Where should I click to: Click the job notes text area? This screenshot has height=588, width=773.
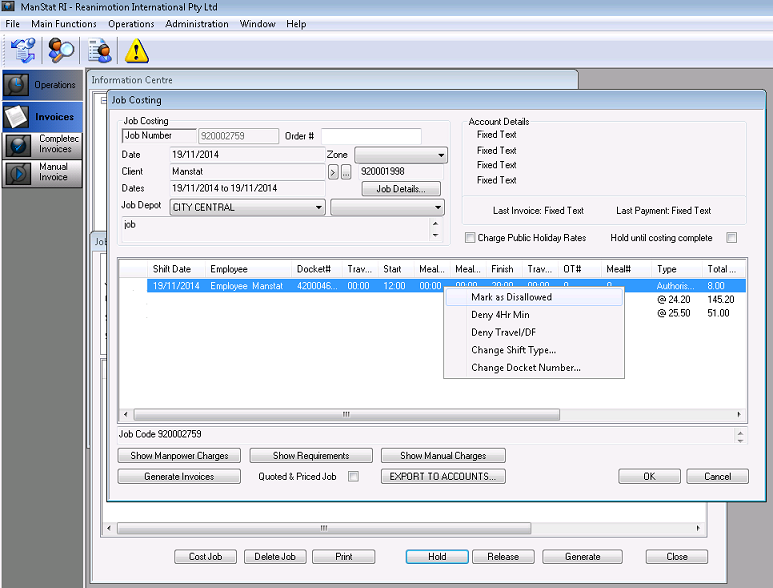(x=276, y=229)
